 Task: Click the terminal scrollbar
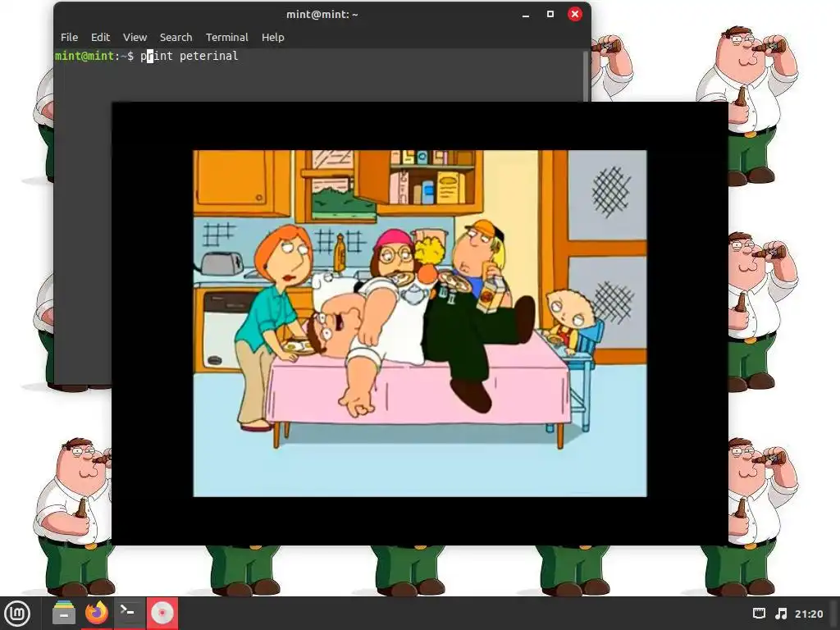586,76
